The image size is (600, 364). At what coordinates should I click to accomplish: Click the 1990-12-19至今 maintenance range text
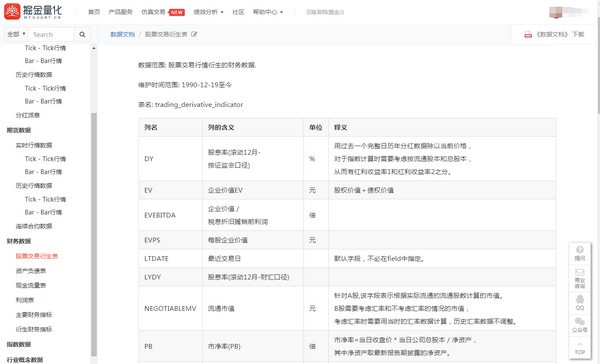[206, 85]
